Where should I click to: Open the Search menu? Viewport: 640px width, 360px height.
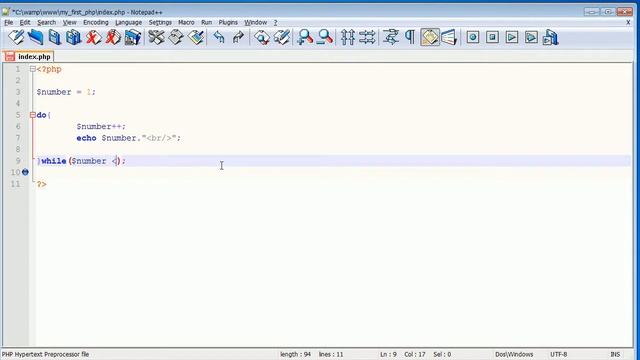tap(47, 22)
